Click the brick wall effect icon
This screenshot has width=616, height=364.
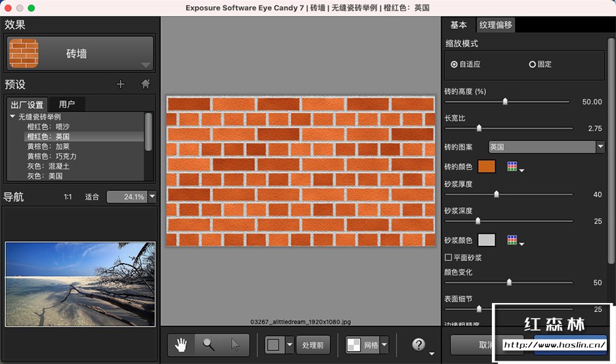24,53
